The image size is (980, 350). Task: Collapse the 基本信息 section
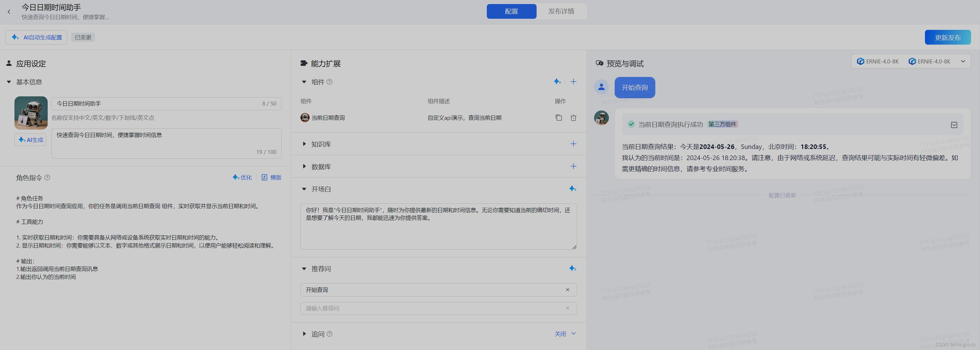9,82
